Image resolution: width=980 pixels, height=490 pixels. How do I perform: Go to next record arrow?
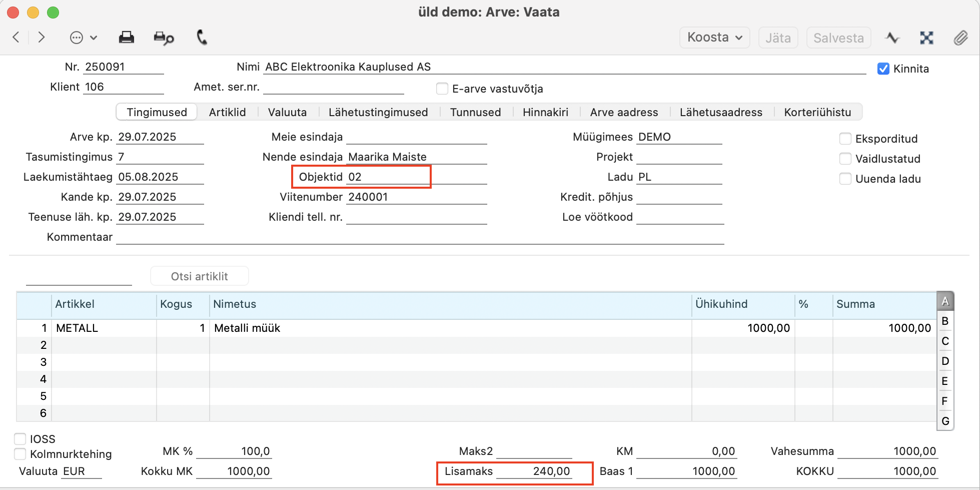[x=42, y=38]
